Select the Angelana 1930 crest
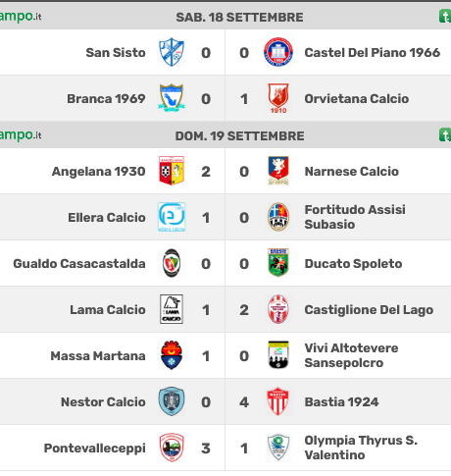The image size is (451, 476). pos(172,171)
